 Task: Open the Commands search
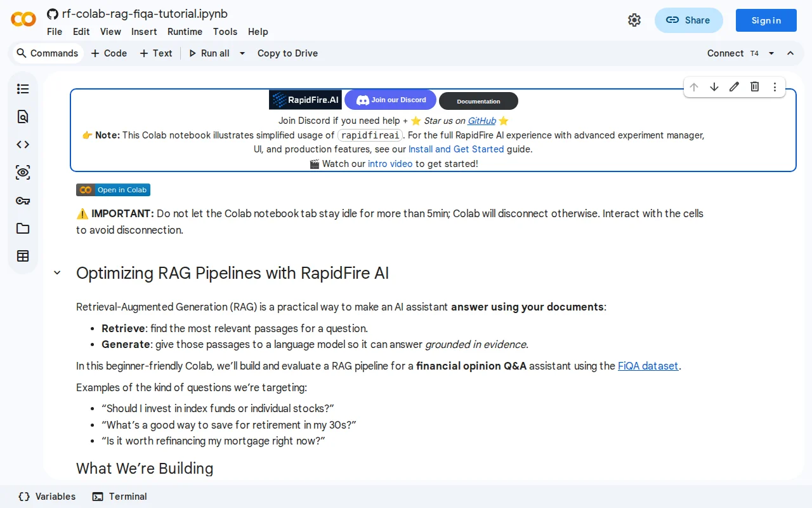[x=47, y=53]
